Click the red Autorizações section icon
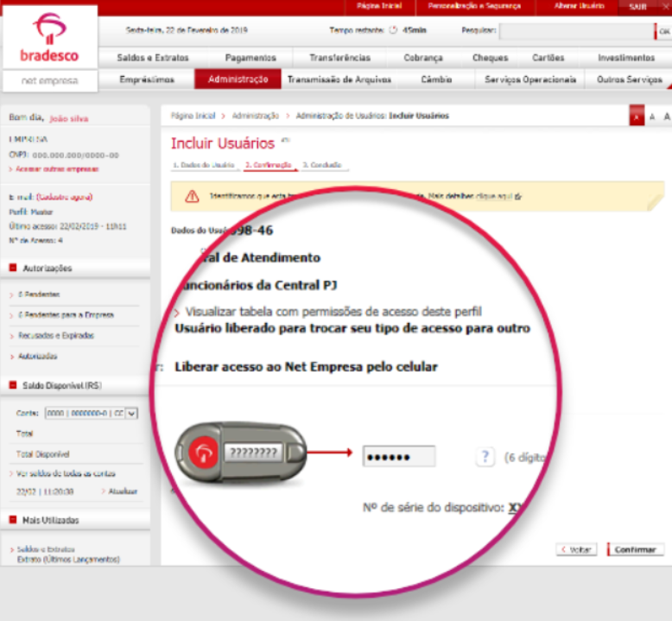The image size is (672, 621). [x=13, y=268]
